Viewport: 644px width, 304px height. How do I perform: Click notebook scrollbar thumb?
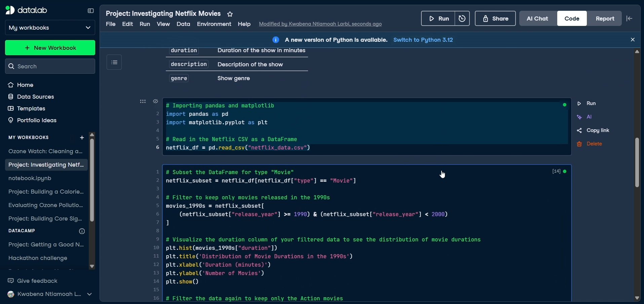click(x=637, y=162)
